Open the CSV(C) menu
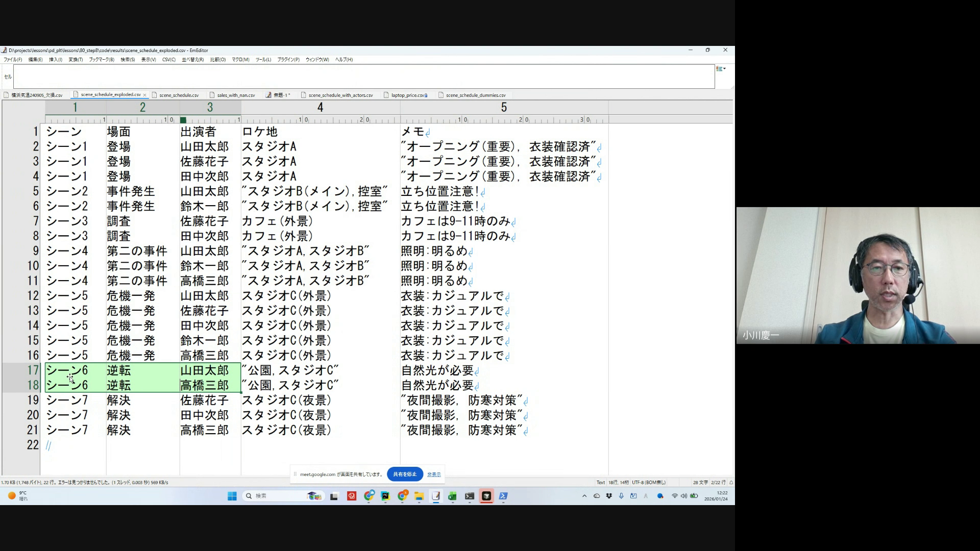This screenshot has height=551, width=980. (x=168, y=60)
